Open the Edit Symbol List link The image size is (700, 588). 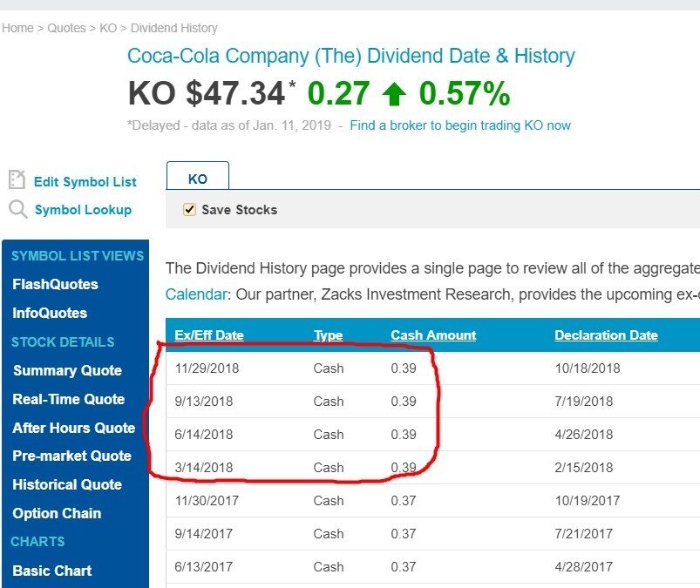pos(85,182)
